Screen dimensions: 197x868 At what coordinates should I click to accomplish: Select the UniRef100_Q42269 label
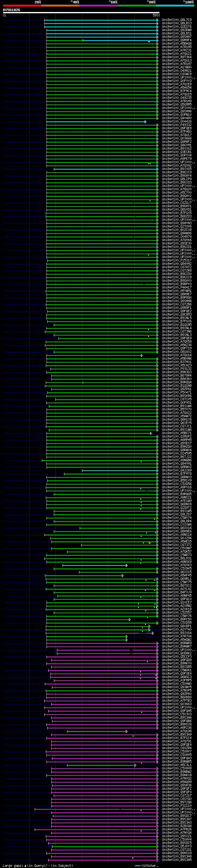pyautogui.click(x=177, y=470)
